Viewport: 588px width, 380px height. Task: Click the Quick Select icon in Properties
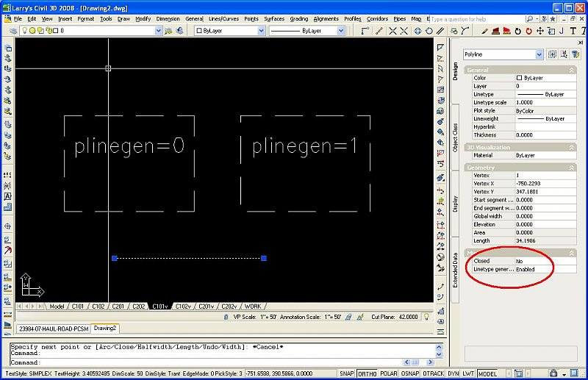click(576, 54)
